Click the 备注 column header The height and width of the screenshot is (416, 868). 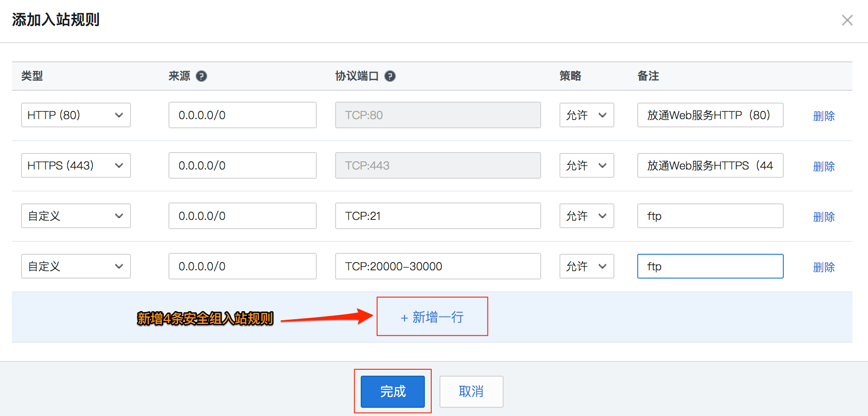(648, 76)
